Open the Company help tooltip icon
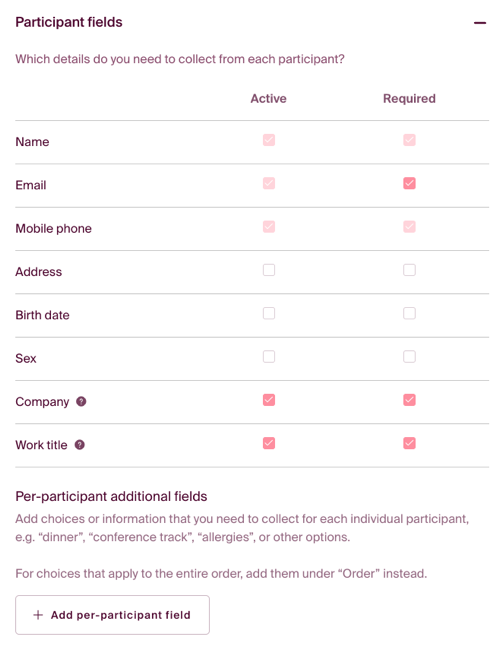This screenshot has height=650, width=503. pos(81,401)
